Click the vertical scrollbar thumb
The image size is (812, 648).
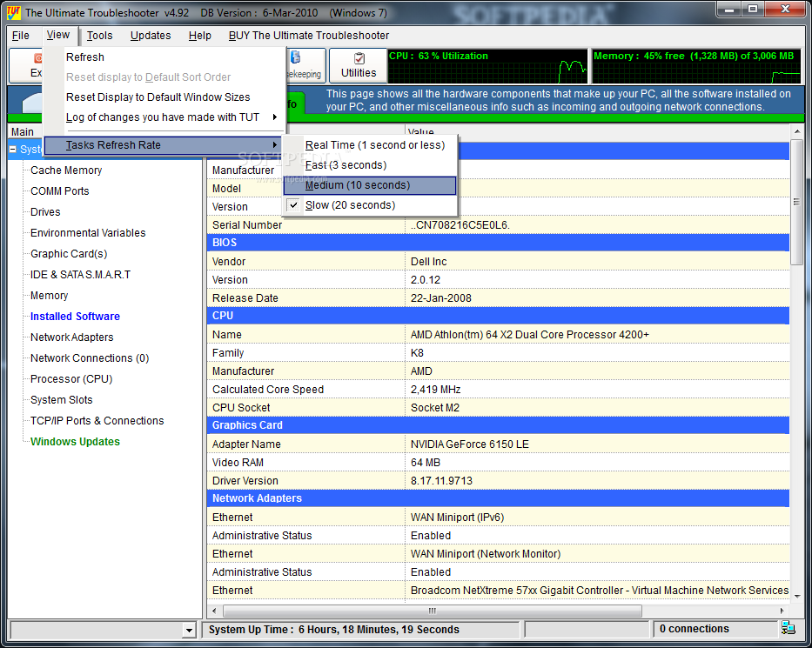797,202
